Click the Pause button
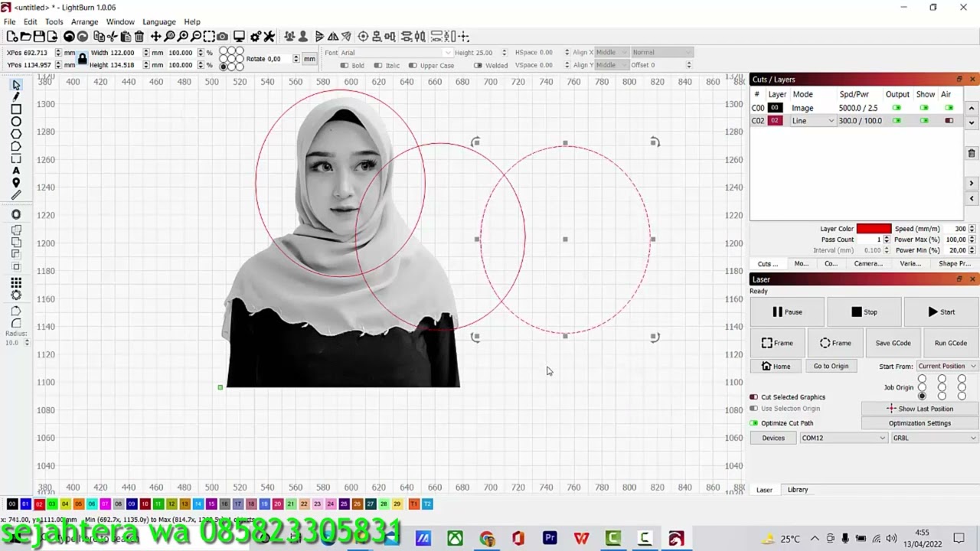The width and height of the screenshot is (980, 551). point(787,312)
